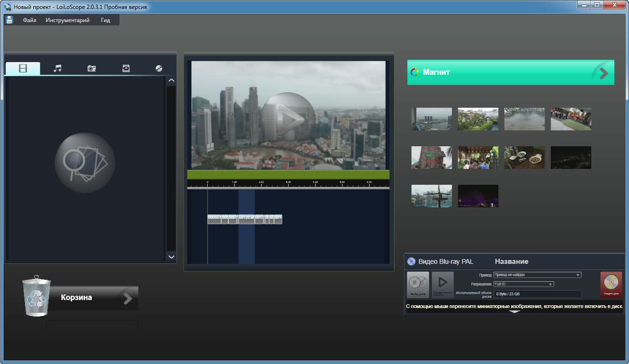Screen dimensions: 629x364
Task: Click the 1:20 mark on the timeline ruler
Action: coord(234,184)
